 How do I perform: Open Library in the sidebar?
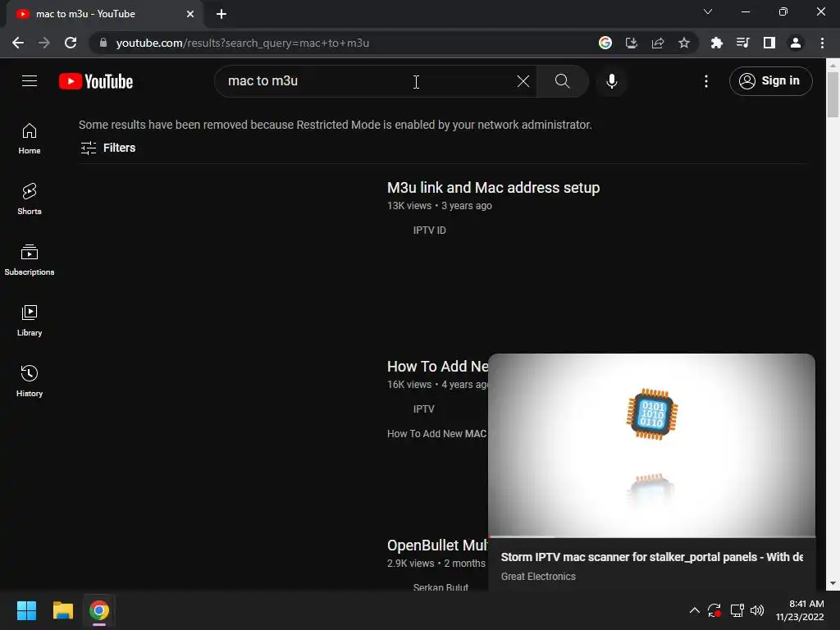pyautogui.click(x=30, y=321)
